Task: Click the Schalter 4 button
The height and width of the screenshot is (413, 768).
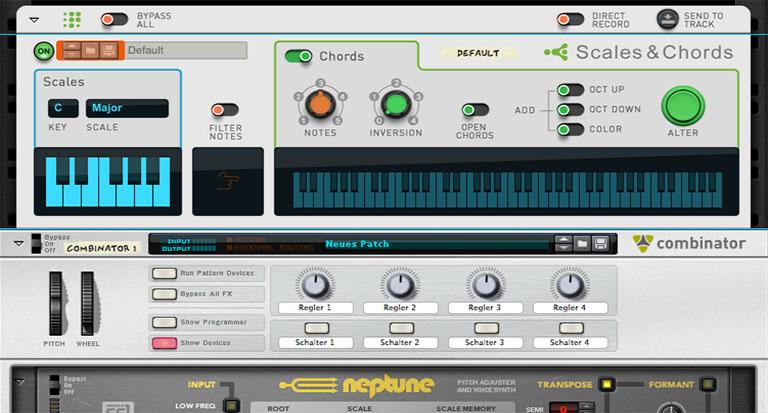Action: [x=571, y=328]
